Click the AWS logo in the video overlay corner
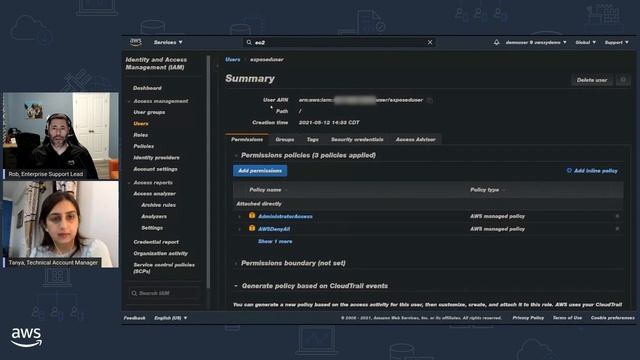The width and height of the screenshot is (640, 360). point(27,337)
